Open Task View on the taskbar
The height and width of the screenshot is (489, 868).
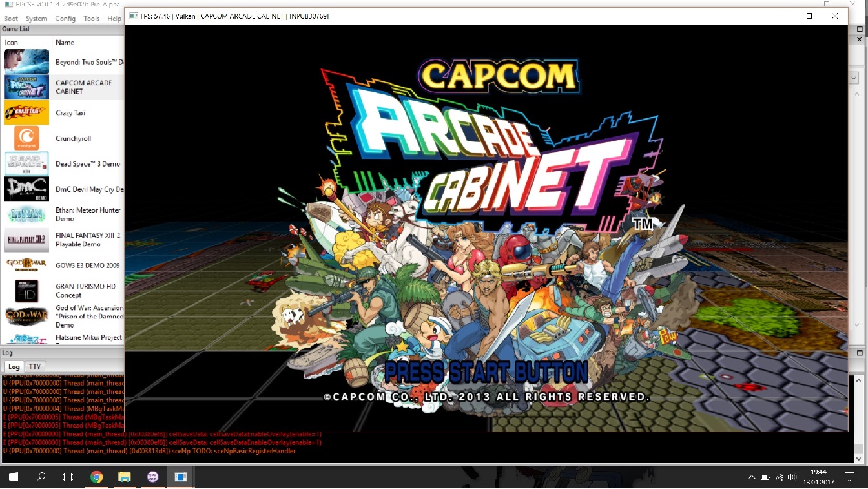click(68, 477)
